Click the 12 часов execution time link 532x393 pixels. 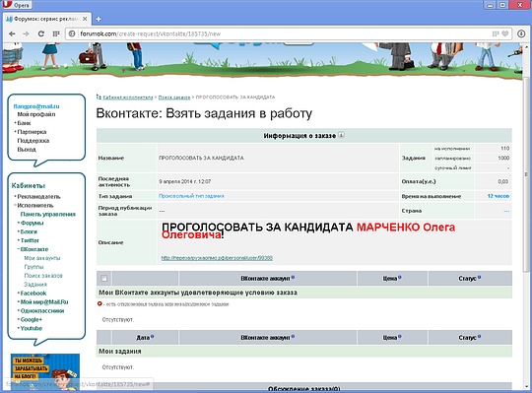click(x=499, y=196)
